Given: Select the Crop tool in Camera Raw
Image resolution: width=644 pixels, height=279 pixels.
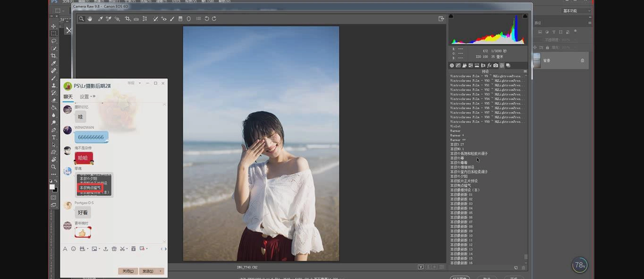Looking at the screenshot, I should tap(127, 19).
